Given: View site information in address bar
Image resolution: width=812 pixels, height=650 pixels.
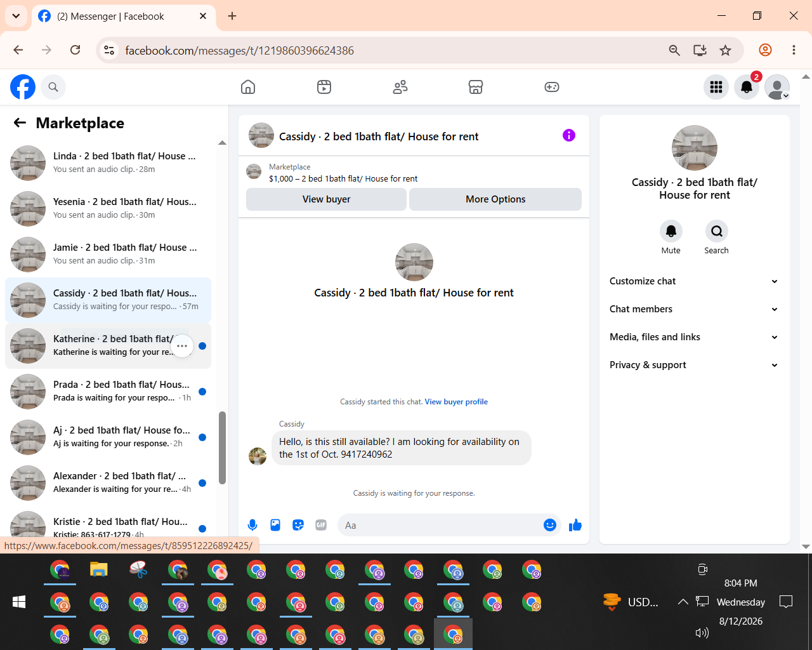Looking at the screenshot, I should click(109, 50).
